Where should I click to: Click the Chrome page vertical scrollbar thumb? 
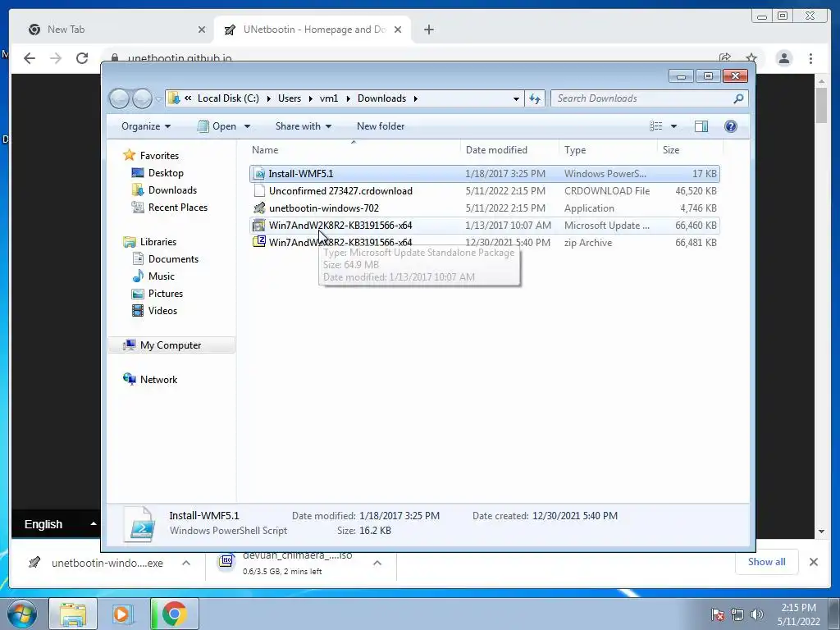[821, 104]
